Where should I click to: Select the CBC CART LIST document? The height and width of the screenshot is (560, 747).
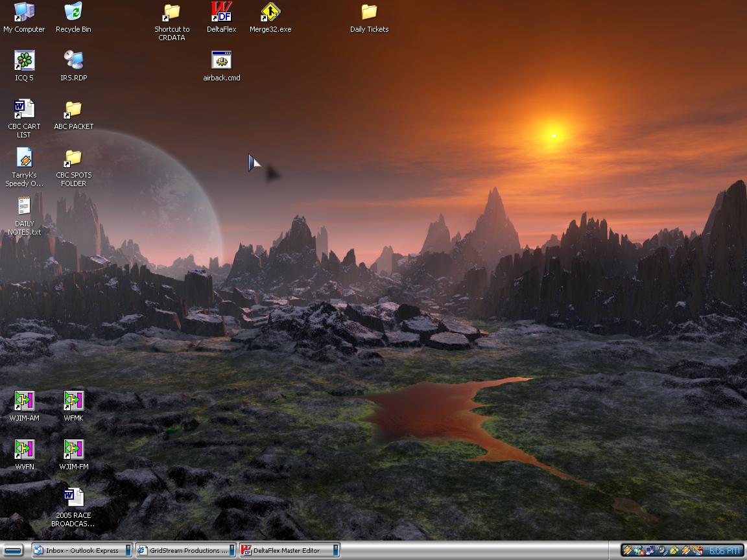(x=24, y=110)
